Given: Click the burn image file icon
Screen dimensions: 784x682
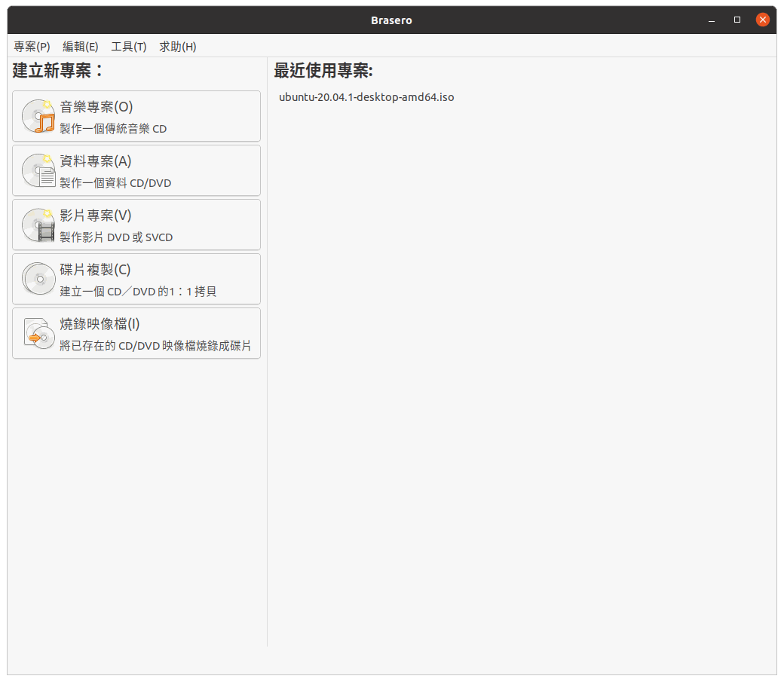Looking at the screenshot, I should coord(38,333).
